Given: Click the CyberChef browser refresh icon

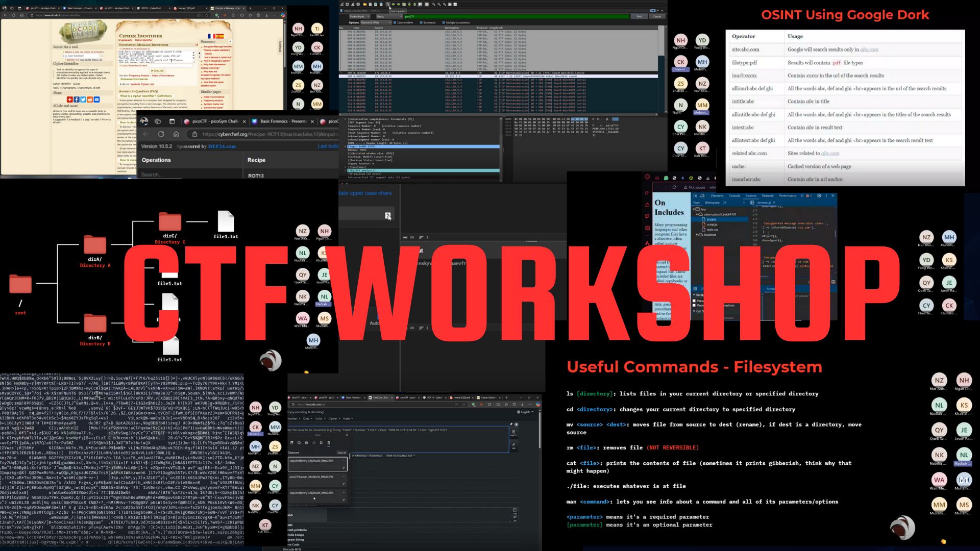Looking at the screenshot, I should click(161, 134).
